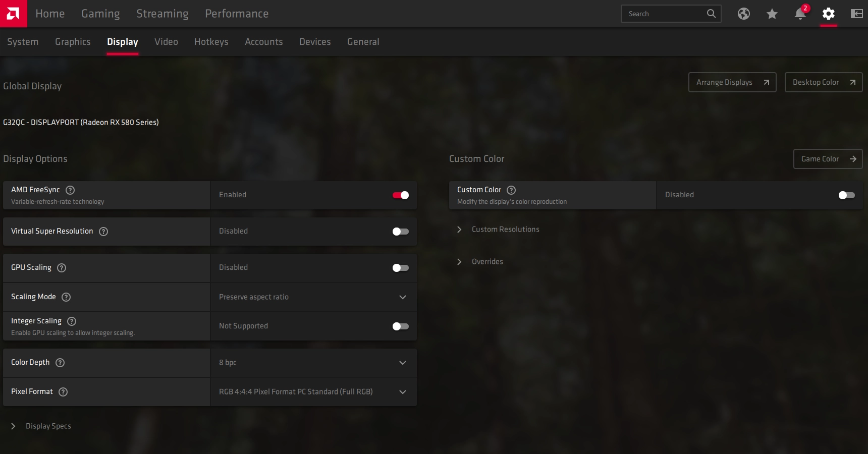This screenshot has width=868, height=454.
Task: Select the Display settings tab
Action: (x=123, y=42)
